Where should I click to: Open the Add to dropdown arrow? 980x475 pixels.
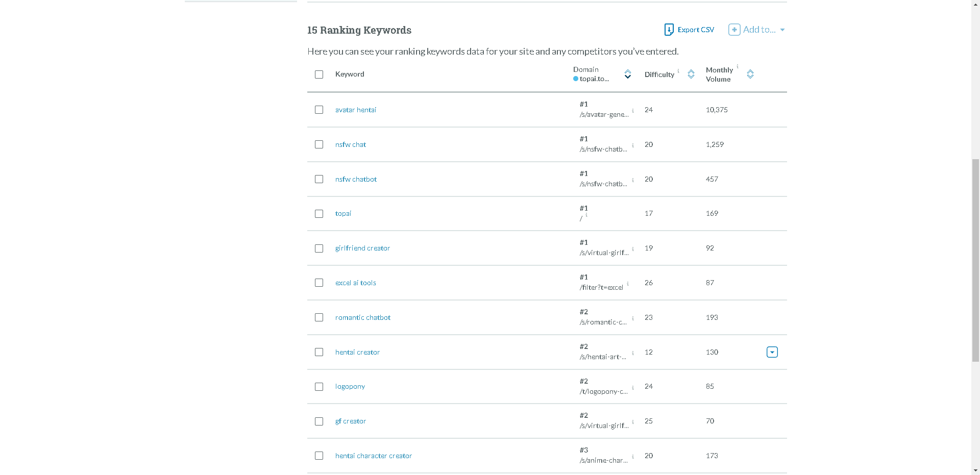point(782,30)
